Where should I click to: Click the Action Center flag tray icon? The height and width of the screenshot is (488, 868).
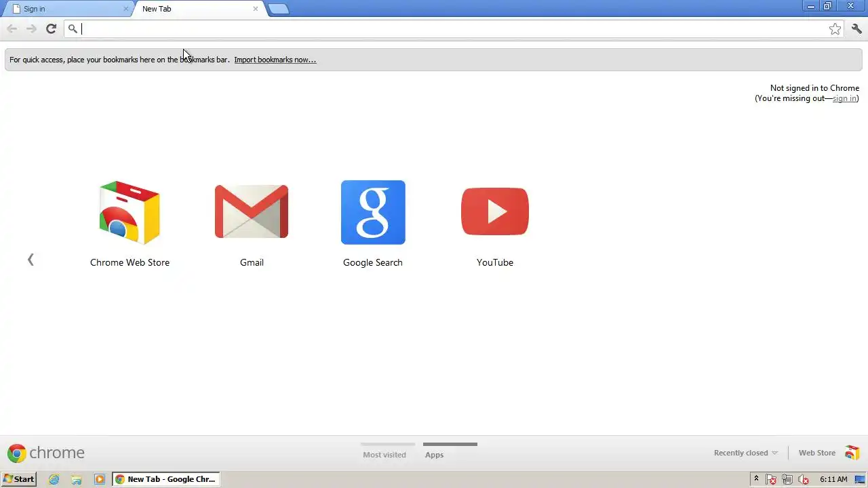[x=771, y=479]
